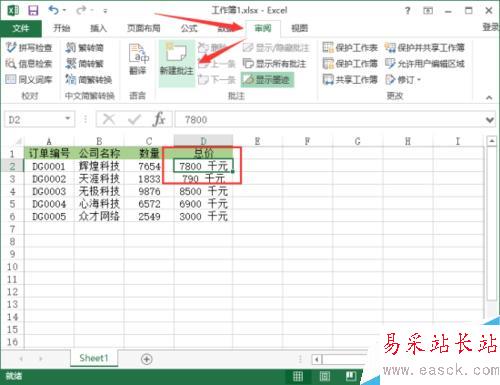500x385 pixels.
Task: Click vertical scrollbar up arrow
Action: pos(492,141)
